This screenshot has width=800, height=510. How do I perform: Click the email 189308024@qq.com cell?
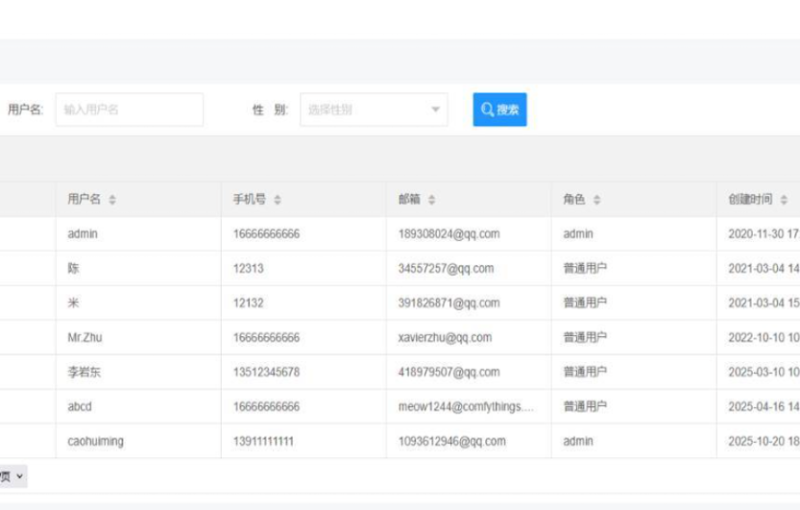coord(448,234)
